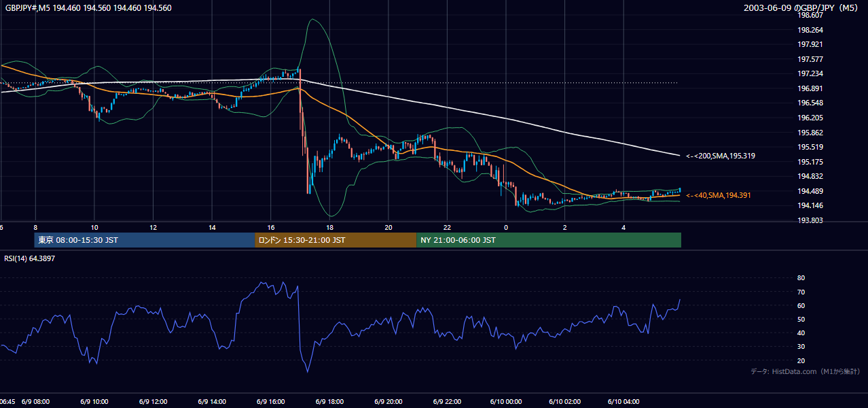Click price axis value 198.264
The width and height of the screenshot is (868, 408).
pos(810,30)
